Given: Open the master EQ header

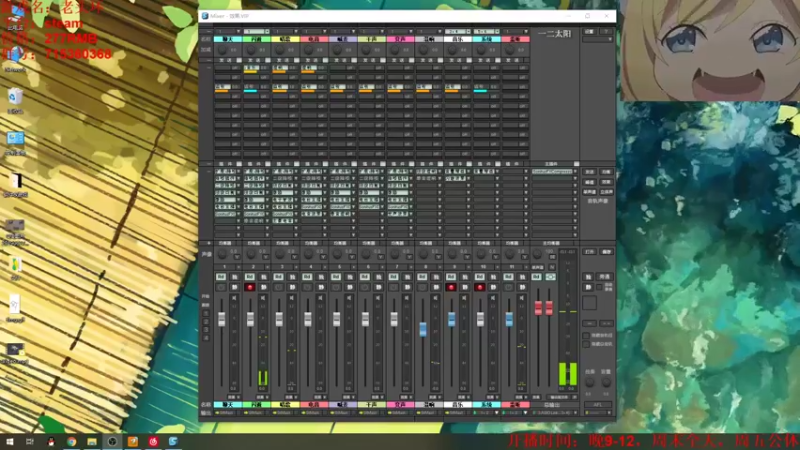Looking at the screenshot, I should point(551,243).
